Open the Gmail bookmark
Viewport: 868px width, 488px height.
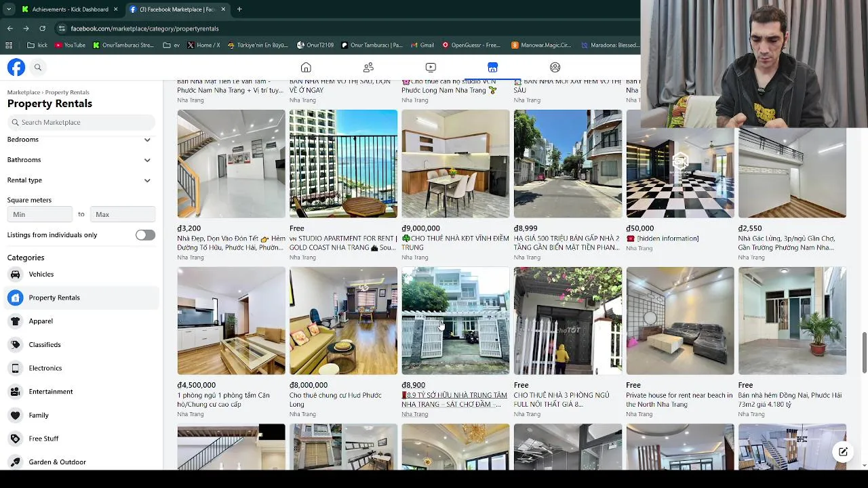[422, 45]
